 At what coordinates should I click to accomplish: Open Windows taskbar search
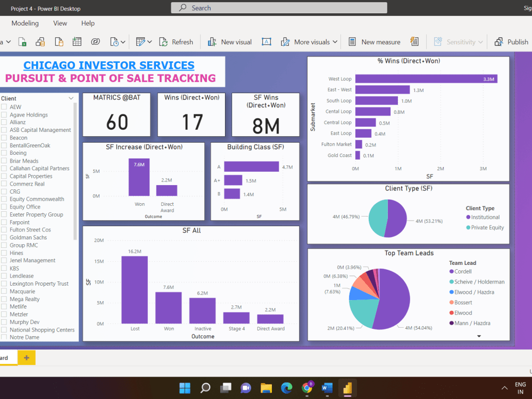(205, 388)
